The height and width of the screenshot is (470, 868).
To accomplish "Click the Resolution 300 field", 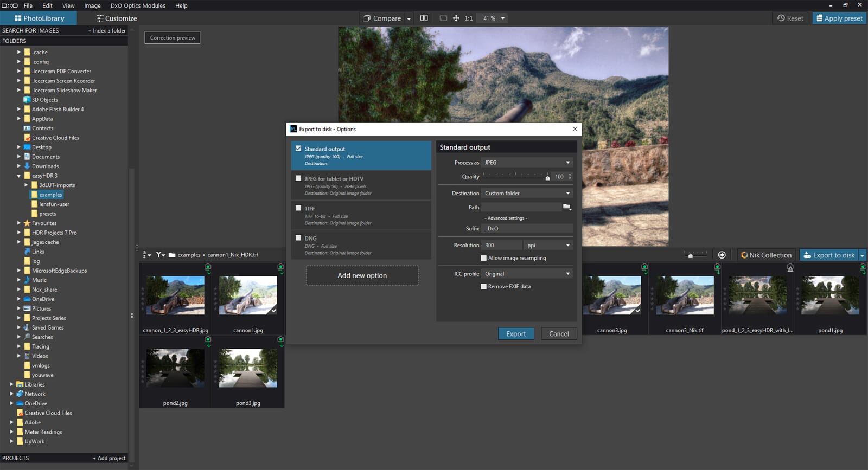I will point(501,245).
